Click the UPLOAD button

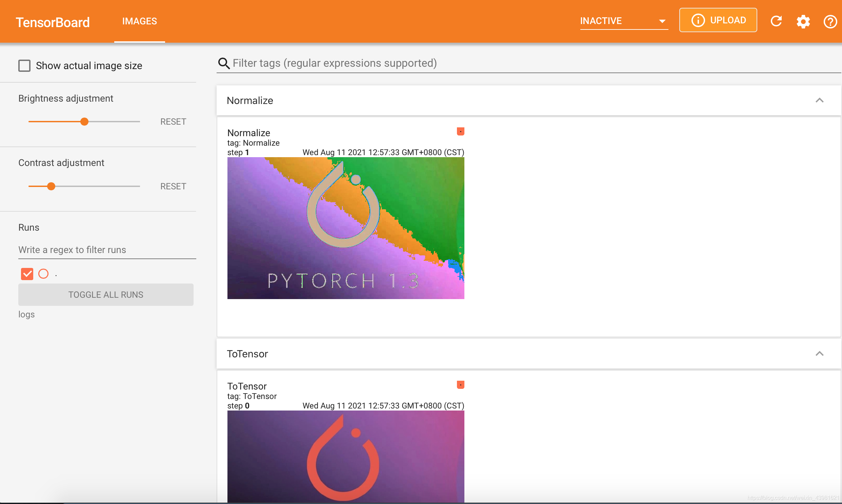point(718,20)
